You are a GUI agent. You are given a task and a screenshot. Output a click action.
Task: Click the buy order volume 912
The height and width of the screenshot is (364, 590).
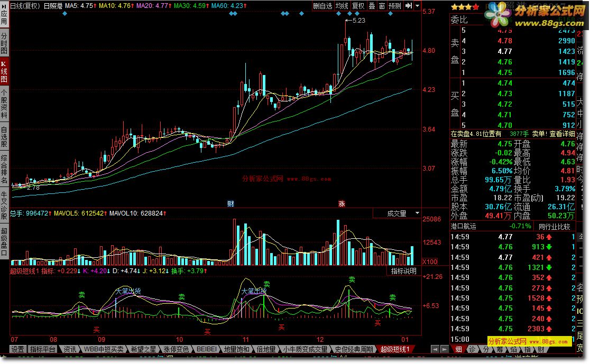tap(568, 125)
